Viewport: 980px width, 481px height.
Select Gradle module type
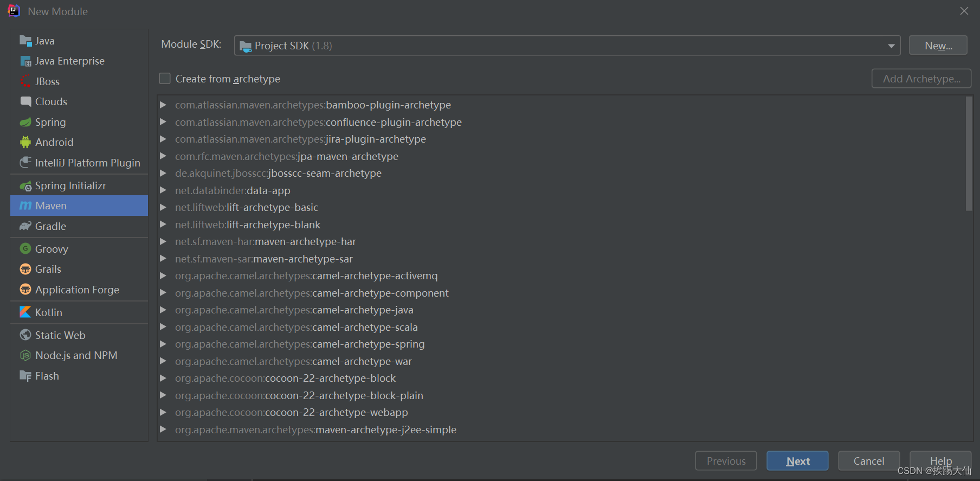click(x=79, y=226)
